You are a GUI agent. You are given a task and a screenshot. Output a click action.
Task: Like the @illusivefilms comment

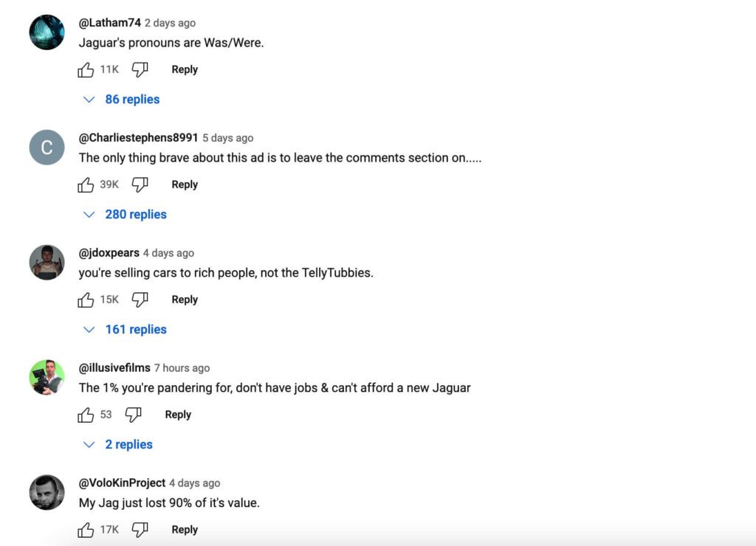click(x=86, y=415)
